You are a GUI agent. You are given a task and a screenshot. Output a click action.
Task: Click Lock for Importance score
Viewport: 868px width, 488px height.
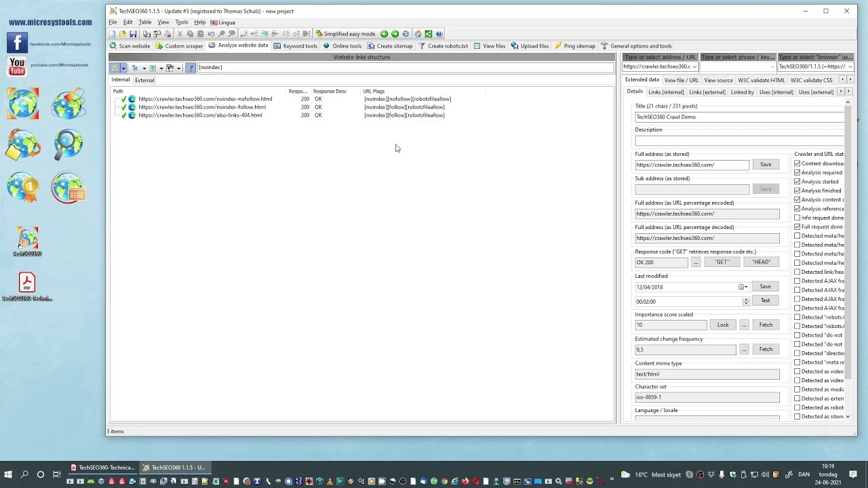[x=723, y=325]
